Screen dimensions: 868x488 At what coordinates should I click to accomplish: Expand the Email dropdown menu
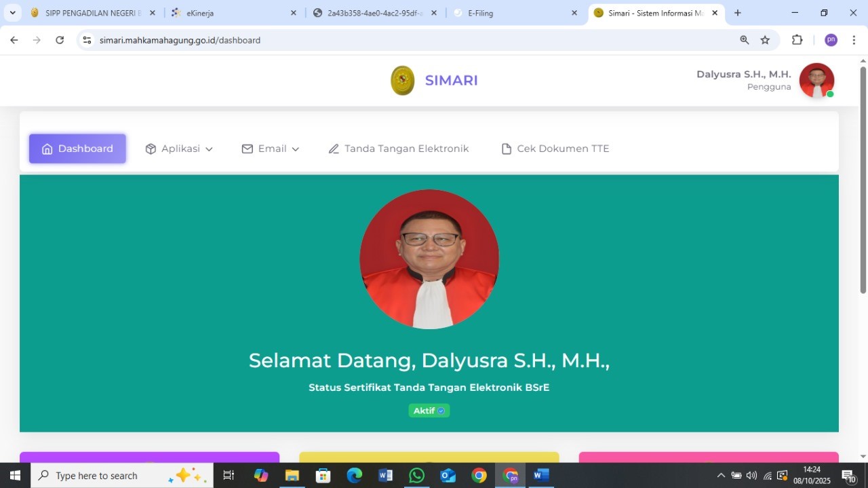tap(271, 149)
